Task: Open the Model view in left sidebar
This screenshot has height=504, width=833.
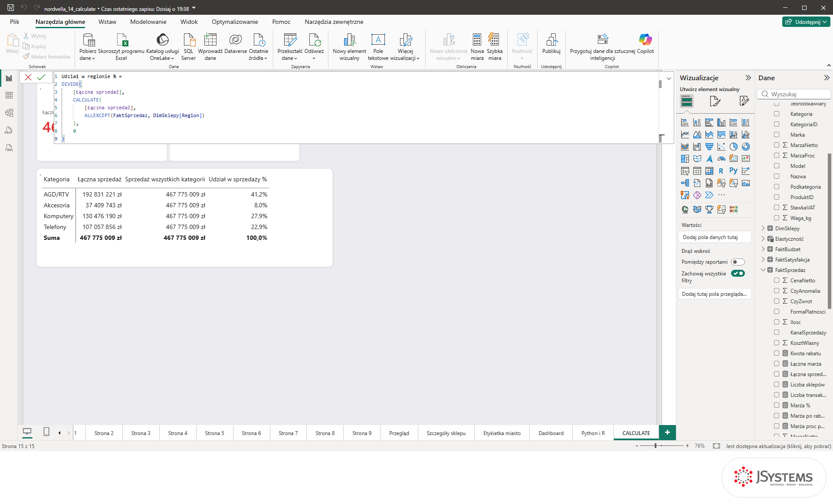Action: pos(9,113)
